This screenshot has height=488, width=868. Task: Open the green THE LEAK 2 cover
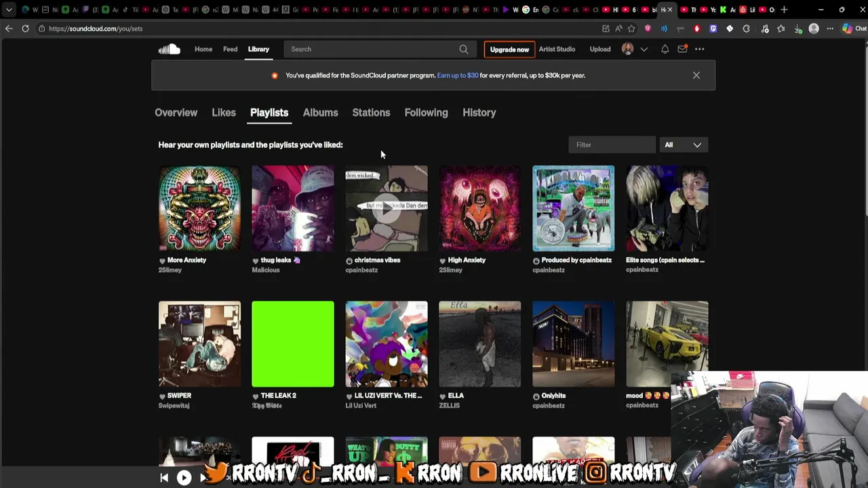[293, 344]
